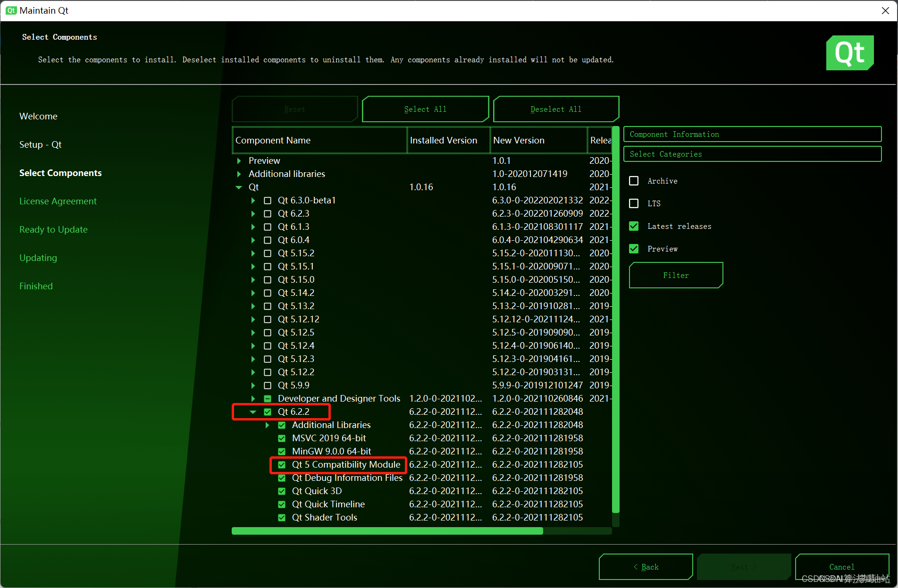The height and width of the screenshot is (588, 898).
Task: Select the License Agreement step in sidebar
Action: [58, 201]
